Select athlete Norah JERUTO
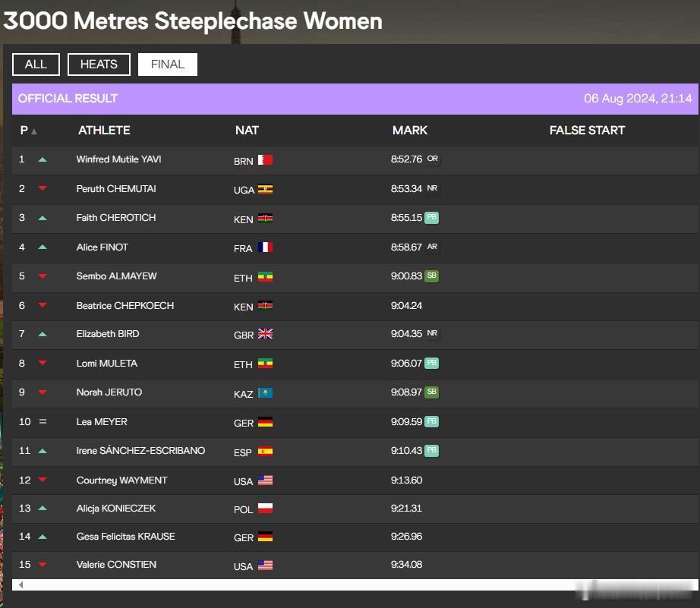This screenshot has height=608, width=700. pyautogui.click(x=109, y=392)
